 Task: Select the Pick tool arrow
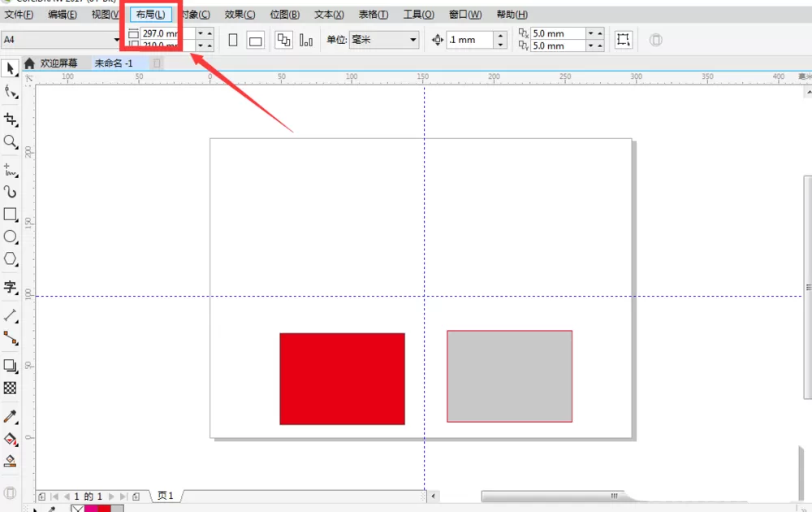click(x=10, y=68)
